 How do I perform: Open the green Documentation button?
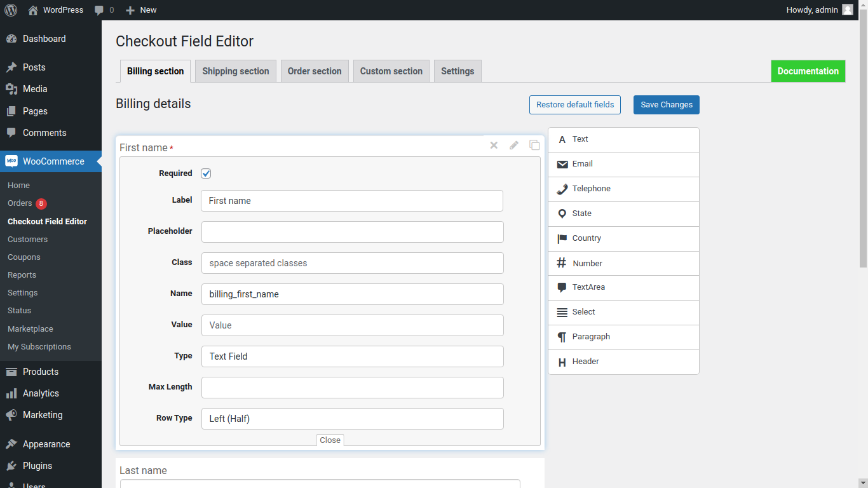click(x=808, y=71)
